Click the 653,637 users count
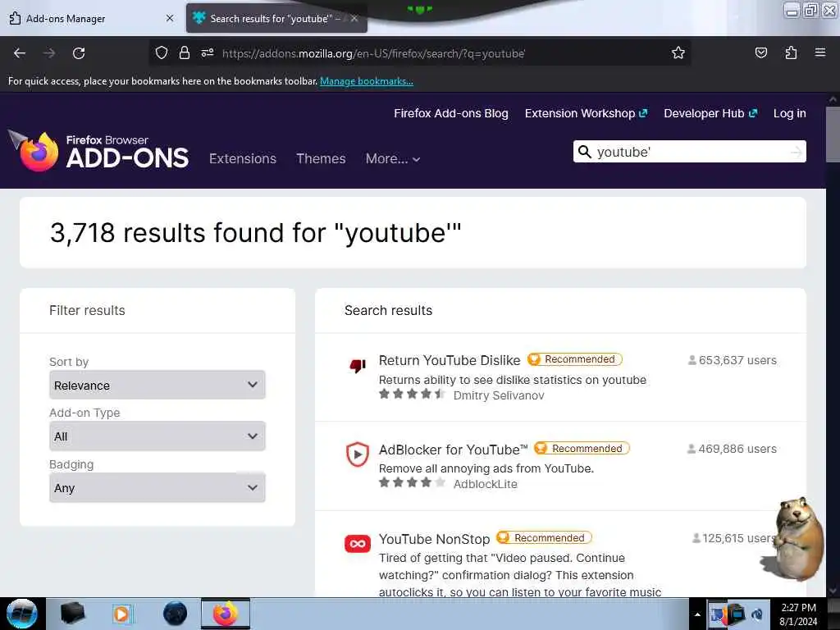 [732, 360]
